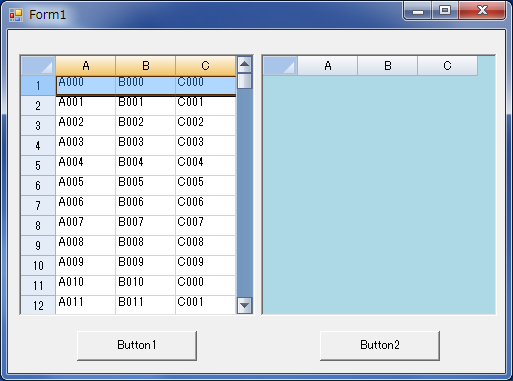Click cell B006
The height and width of the screenshot is (381, 513).
coord(146,206)
